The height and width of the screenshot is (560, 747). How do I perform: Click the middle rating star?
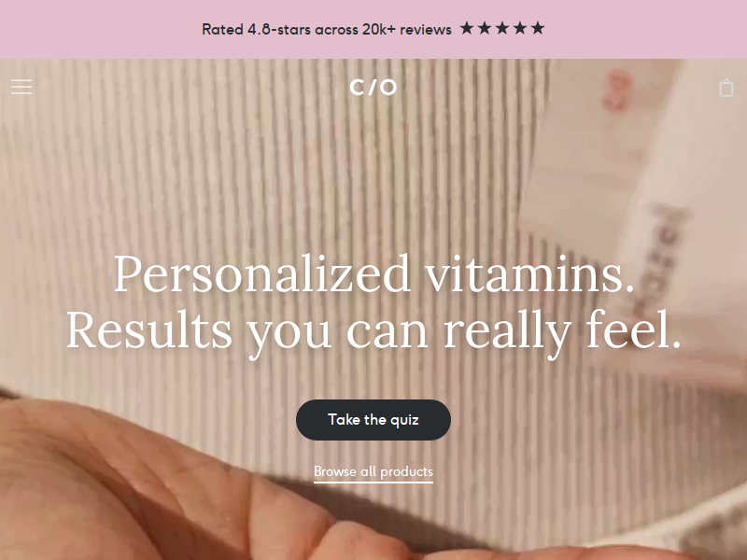point(502,29)
